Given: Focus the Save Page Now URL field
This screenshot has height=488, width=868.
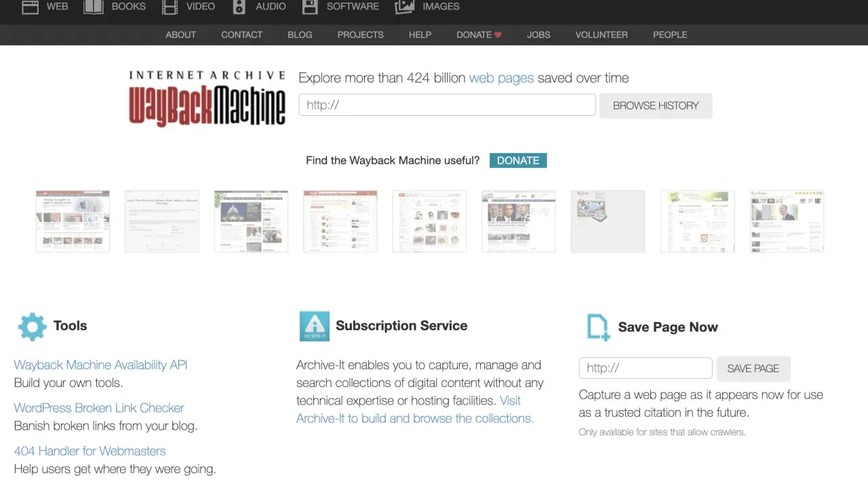Looking at the screenshot, I should tap(646, 368).
